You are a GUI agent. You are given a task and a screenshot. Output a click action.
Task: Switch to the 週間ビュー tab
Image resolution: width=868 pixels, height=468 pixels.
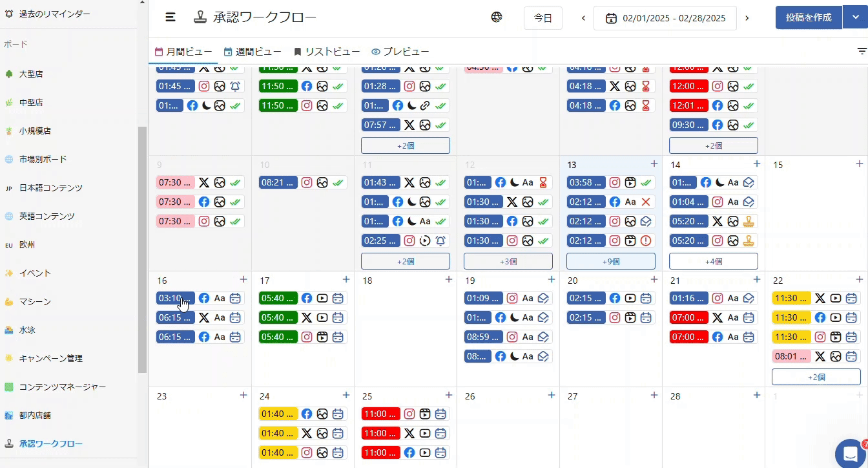click(253, 52)
